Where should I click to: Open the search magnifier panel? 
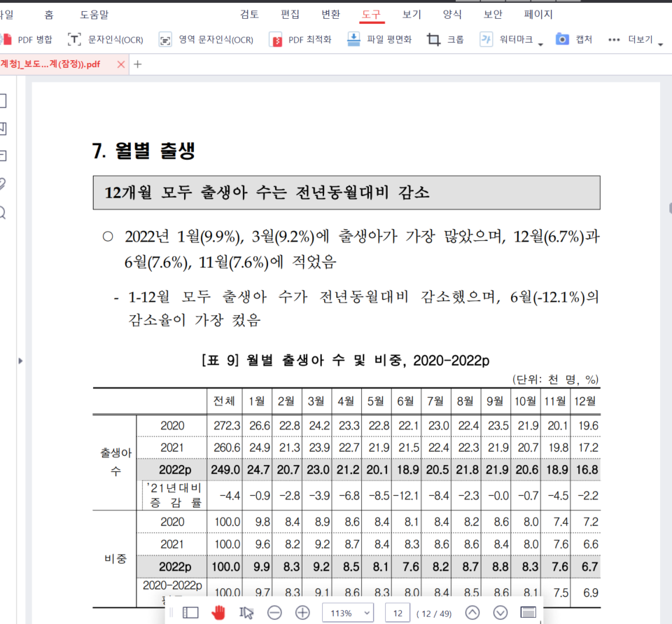coord(3,213)
